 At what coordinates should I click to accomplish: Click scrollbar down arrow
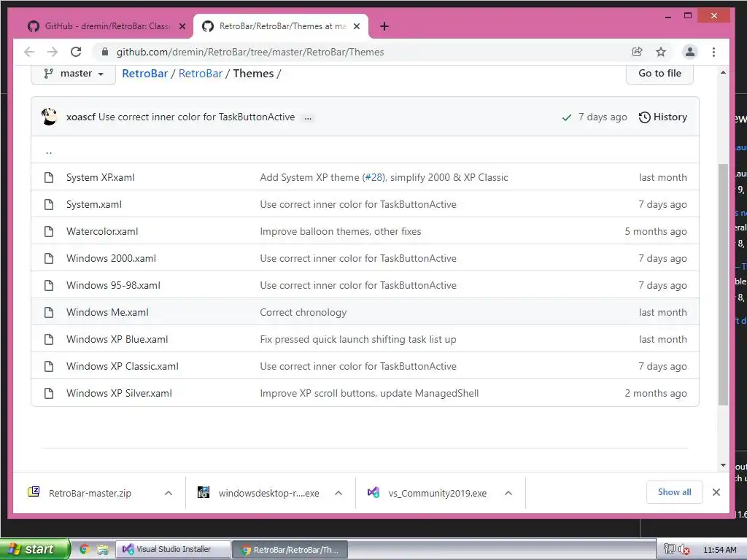coord(723,465)
